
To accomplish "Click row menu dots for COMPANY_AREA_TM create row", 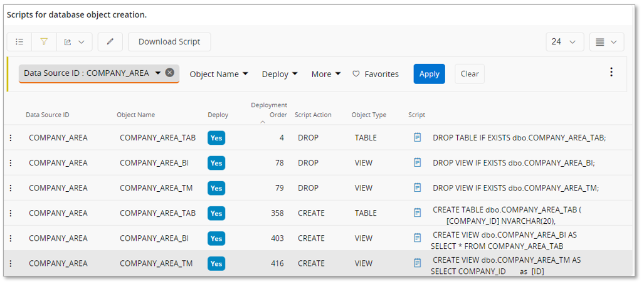I will pyautogui.click(x=10, y=263).
